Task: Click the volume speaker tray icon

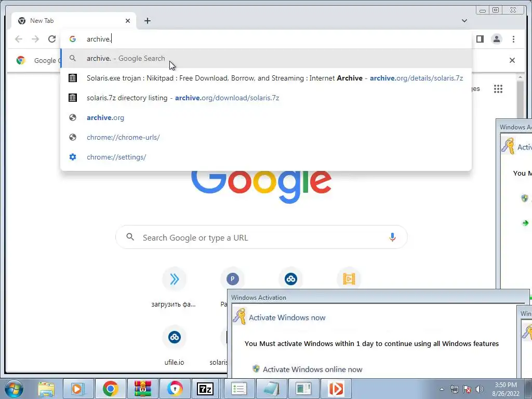Action: tap(479, 389)
